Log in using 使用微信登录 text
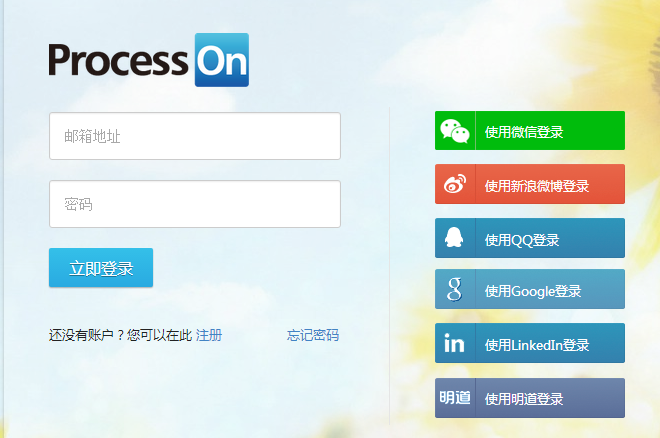This screenshot has height=438, width=660. (x=524, y=132)
